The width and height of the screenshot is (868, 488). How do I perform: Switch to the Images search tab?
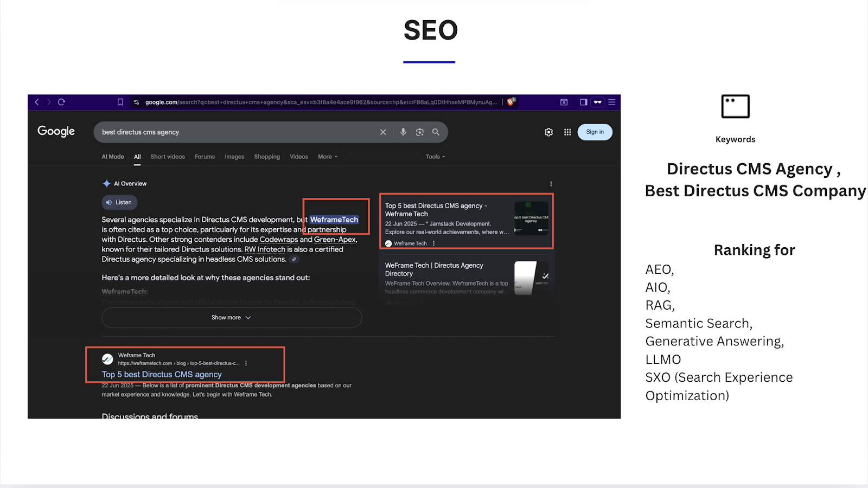234,157
